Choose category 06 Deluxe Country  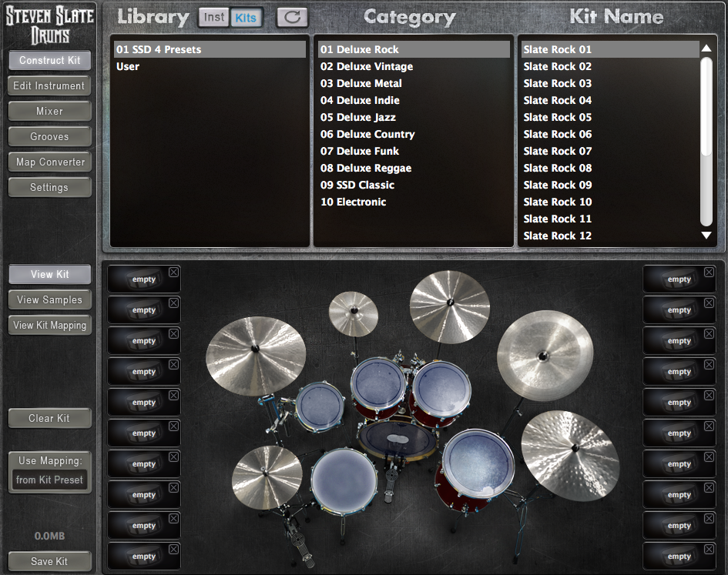coord(414,134)
